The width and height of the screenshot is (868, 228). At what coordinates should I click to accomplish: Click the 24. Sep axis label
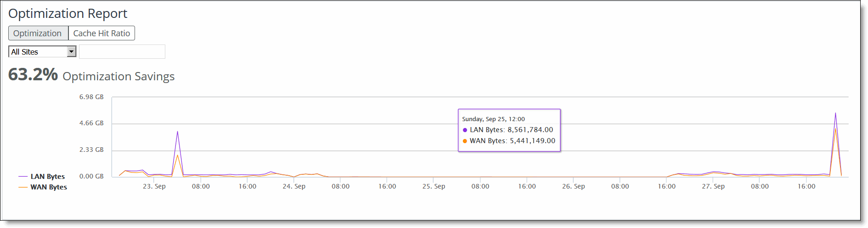tap(294, 186)
